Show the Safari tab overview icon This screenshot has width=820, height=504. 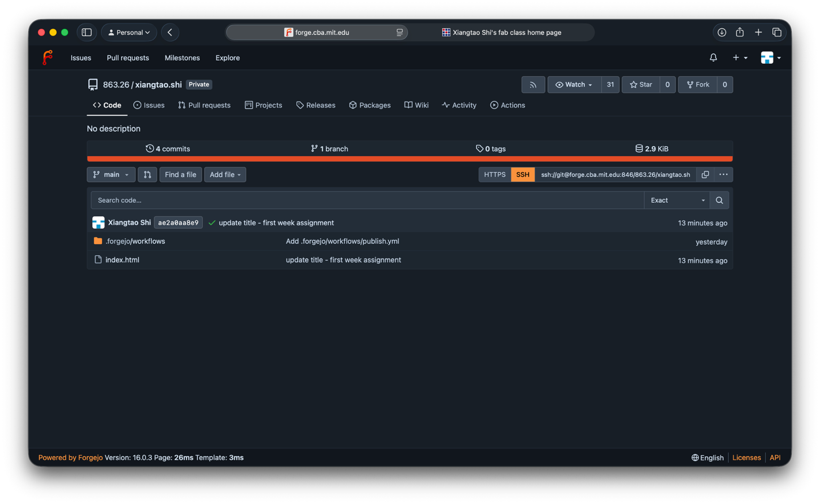(776, 33)
